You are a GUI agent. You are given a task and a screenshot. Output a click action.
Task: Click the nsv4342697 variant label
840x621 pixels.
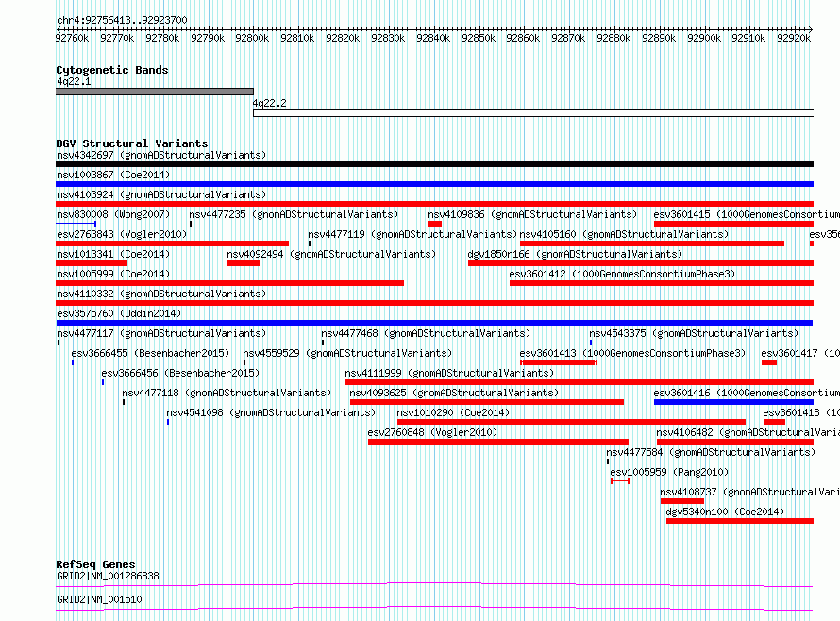point(161,155)
